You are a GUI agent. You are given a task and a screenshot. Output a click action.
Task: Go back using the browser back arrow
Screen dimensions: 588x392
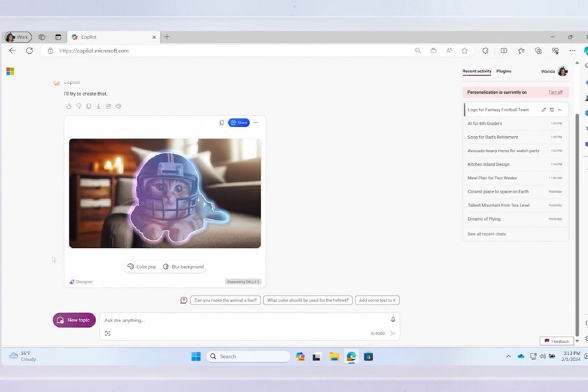click(13, 50)
